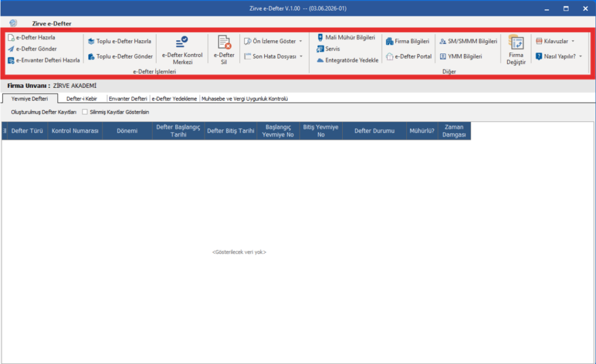This screenshot has height=364, width=596.
Task: Click Ön İzleme Göster icon
Action: coord(247,41)
